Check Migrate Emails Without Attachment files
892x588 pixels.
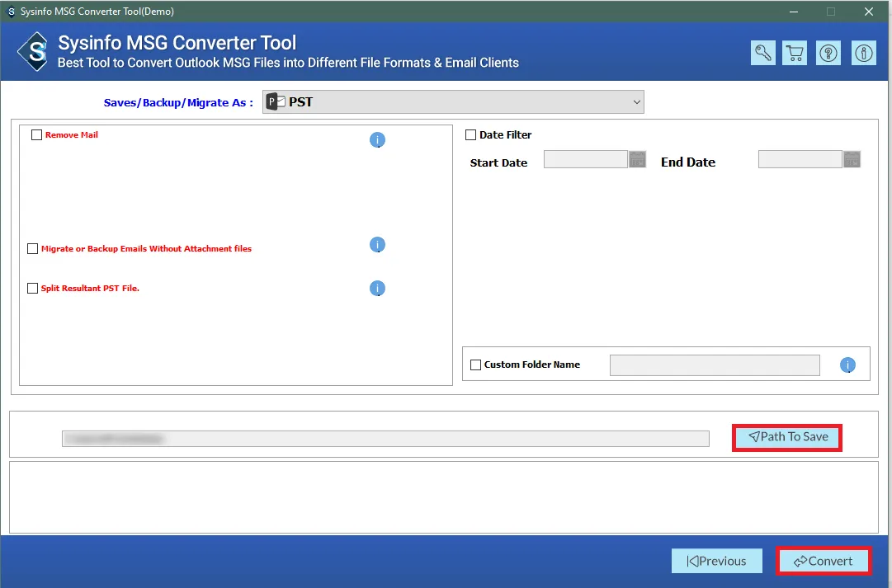click(33, 249)
